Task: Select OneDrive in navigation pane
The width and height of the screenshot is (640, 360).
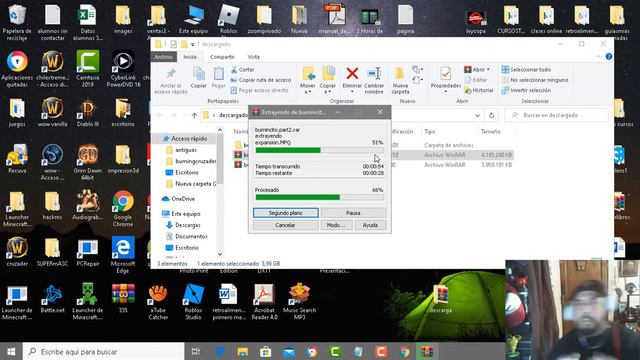Action: [178, 199]
